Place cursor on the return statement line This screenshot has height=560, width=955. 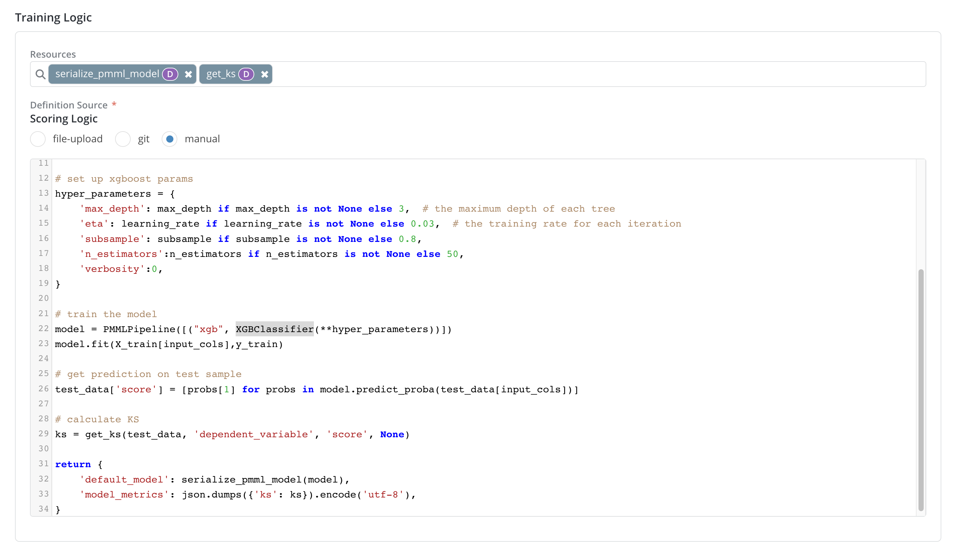(x=73, y=464)
